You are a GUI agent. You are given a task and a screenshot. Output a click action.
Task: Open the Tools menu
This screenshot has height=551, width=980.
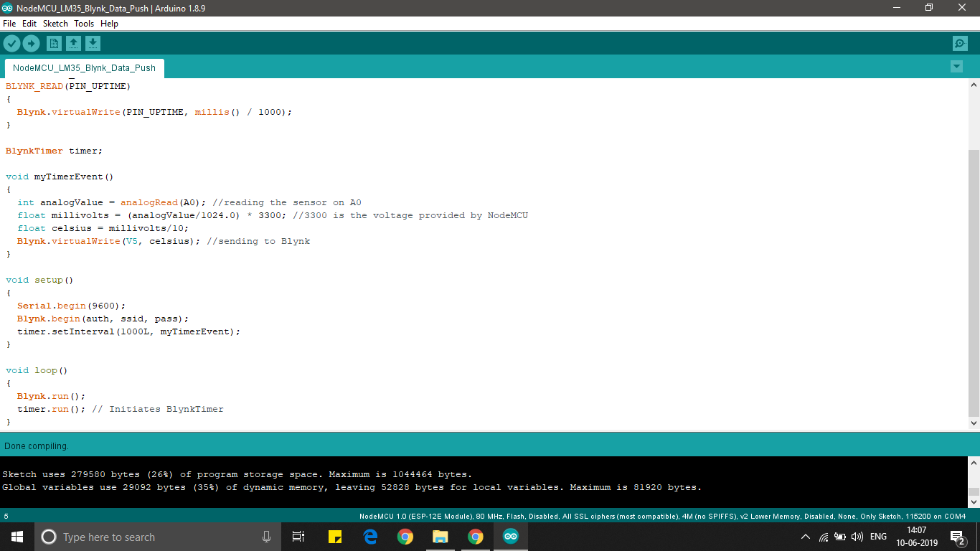(84, 24)
